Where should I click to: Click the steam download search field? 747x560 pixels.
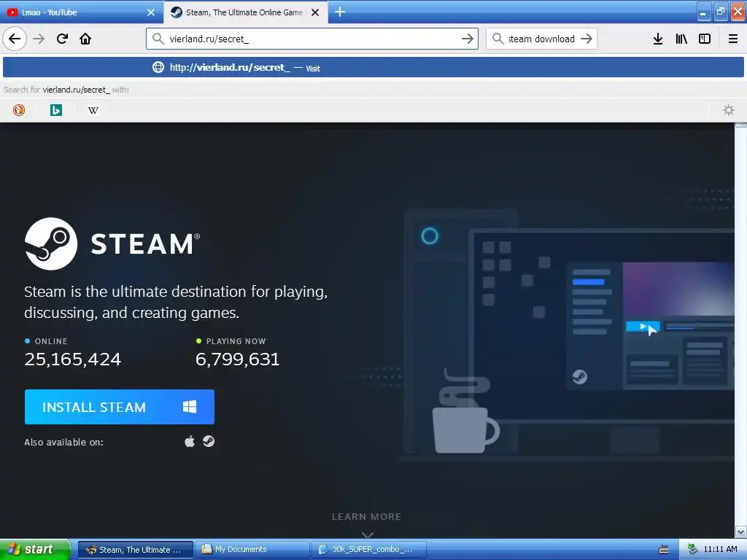pyautogui.click(x=541, y=39)
